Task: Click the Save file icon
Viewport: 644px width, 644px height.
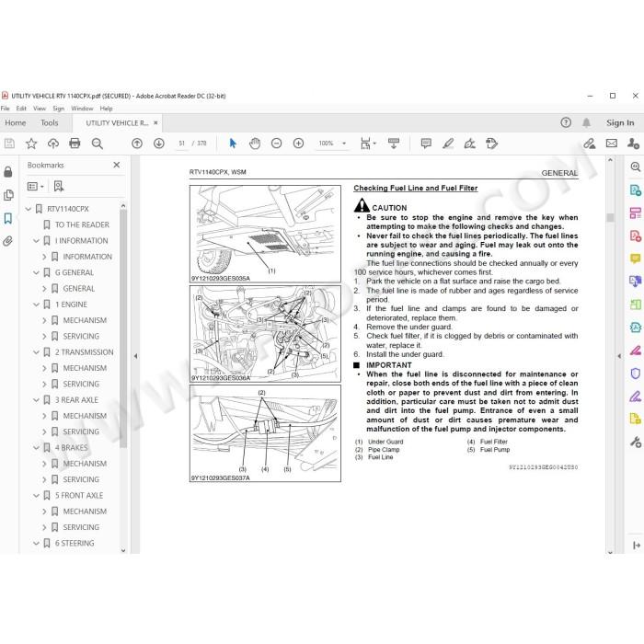Action: pyautogui.click(x=9, y=144)
